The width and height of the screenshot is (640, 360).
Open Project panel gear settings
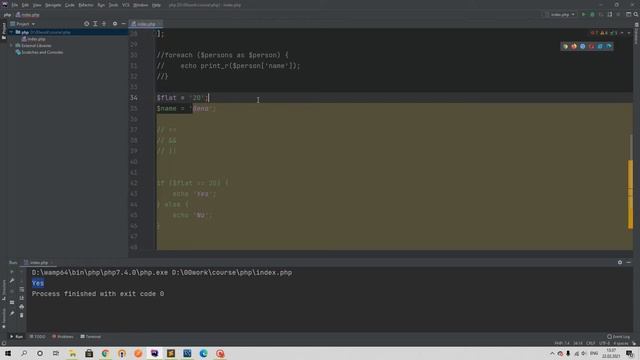click(x=115, y=24)
